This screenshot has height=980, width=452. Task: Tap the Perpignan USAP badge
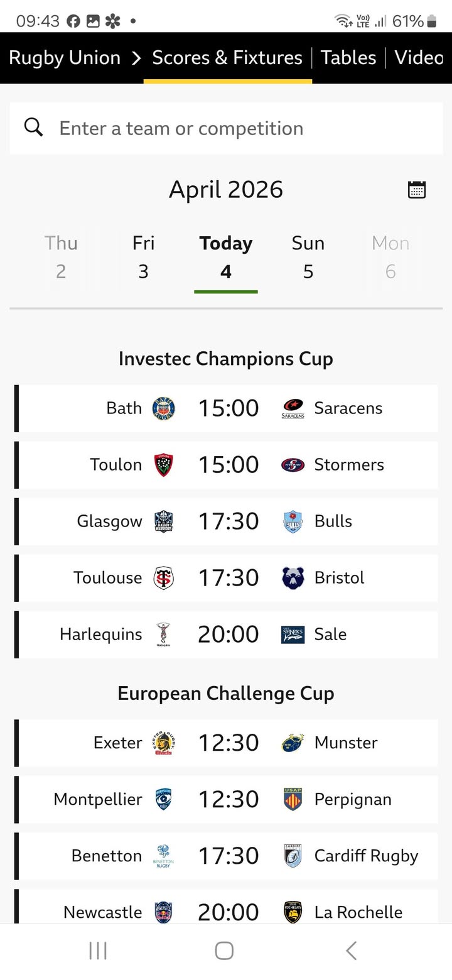coord(293,799)
